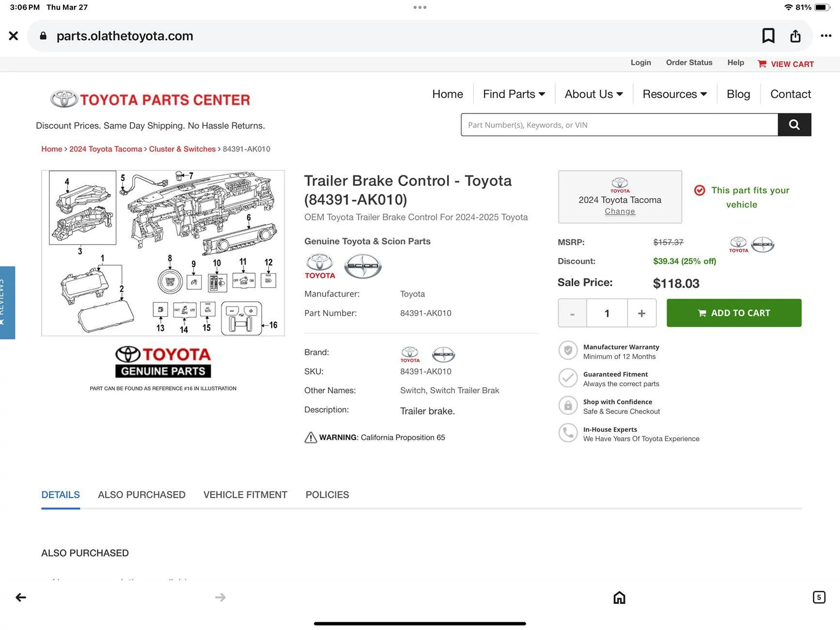
Task: Expand the Resources dropdown
Action: 675,94
